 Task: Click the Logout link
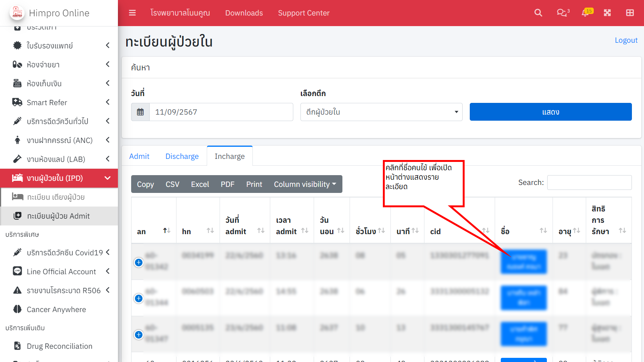(626, 40)
